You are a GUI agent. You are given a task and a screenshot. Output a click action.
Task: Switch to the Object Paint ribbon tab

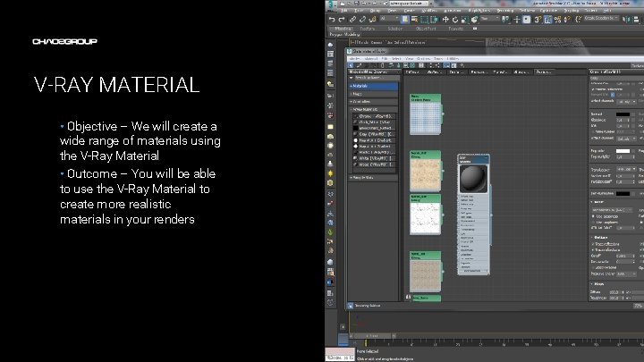pos(426,29)
